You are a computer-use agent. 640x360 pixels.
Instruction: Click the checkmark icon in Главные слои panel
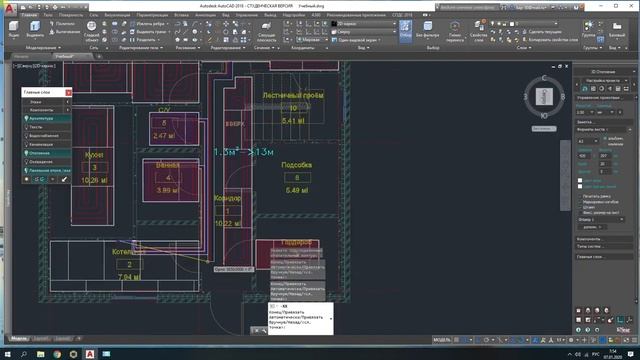pyautogui.click(x=64, y=179)
